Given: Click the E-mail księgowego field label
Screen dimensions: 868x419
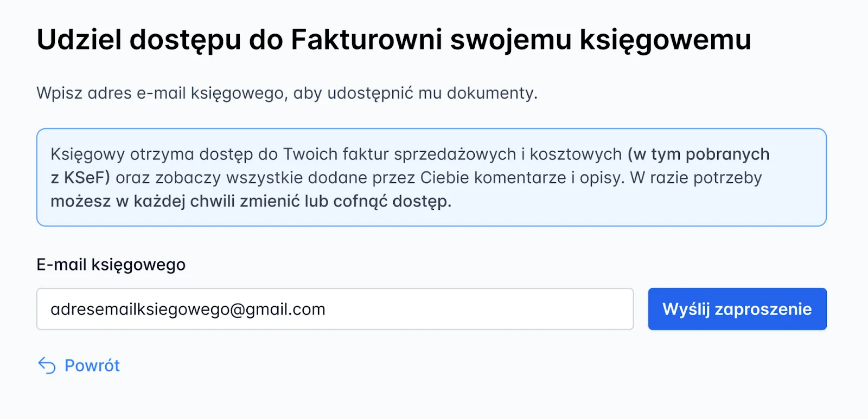Looking at the screenshot, I should click(x=111, y=265).
